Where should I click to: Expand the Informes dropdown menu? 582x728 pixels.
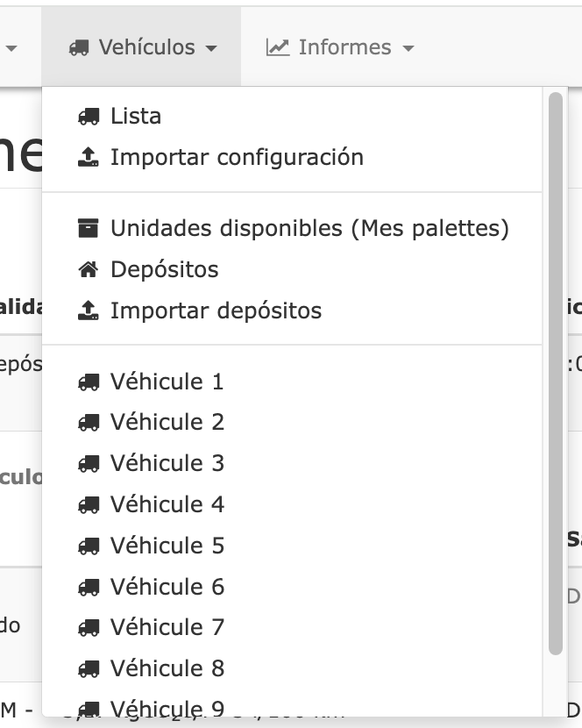(x=408, y=49)
